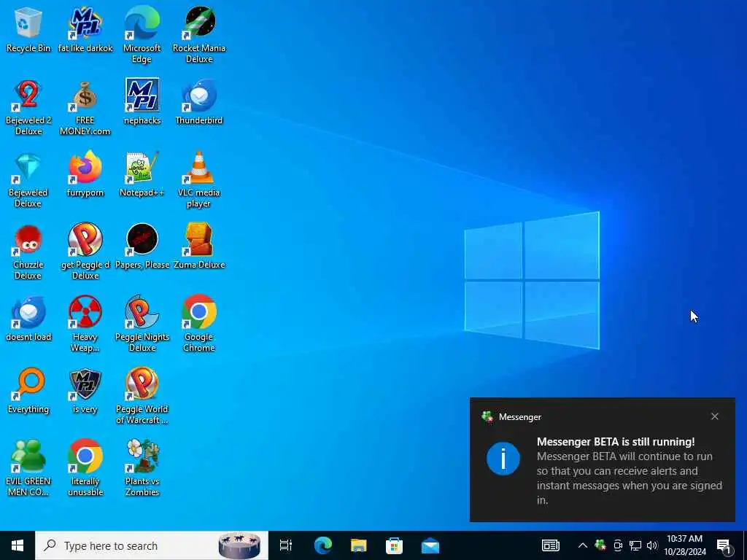The width and height of the screenshot is (747, 560).
Task: Open clock showing 10:37 AM
Action: (684, 545)
